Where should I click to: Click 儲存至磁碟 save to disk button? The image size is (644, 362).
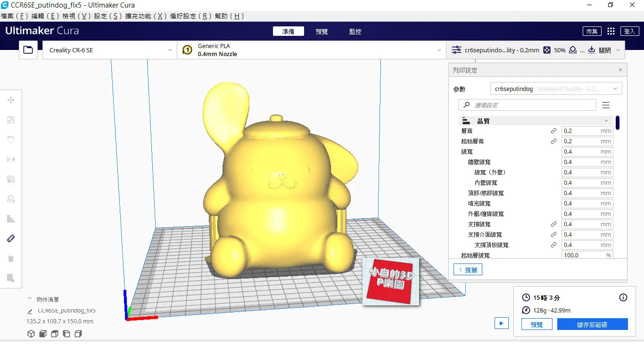point(593,324)
